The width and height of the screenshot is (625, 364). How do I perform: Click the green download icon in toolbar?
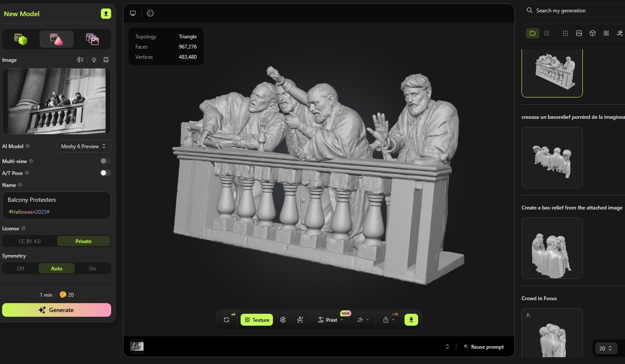pos(411,320)
